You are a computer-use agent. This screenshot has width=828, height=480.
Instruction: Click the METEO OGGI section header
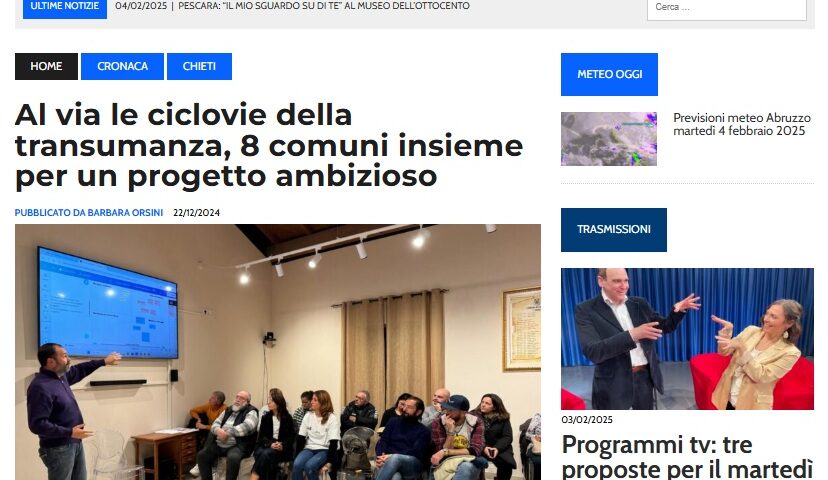tap(609, 74)
